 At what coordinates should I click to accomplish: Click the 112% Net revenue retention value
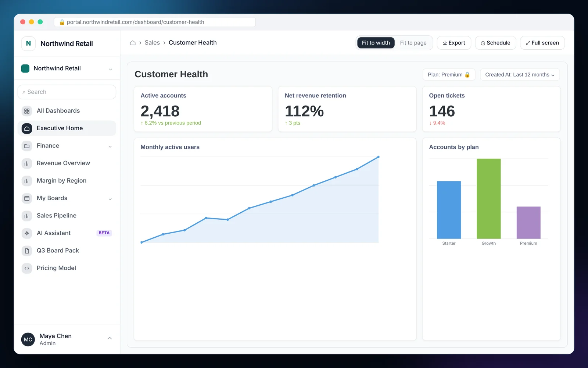coord(304,111)
